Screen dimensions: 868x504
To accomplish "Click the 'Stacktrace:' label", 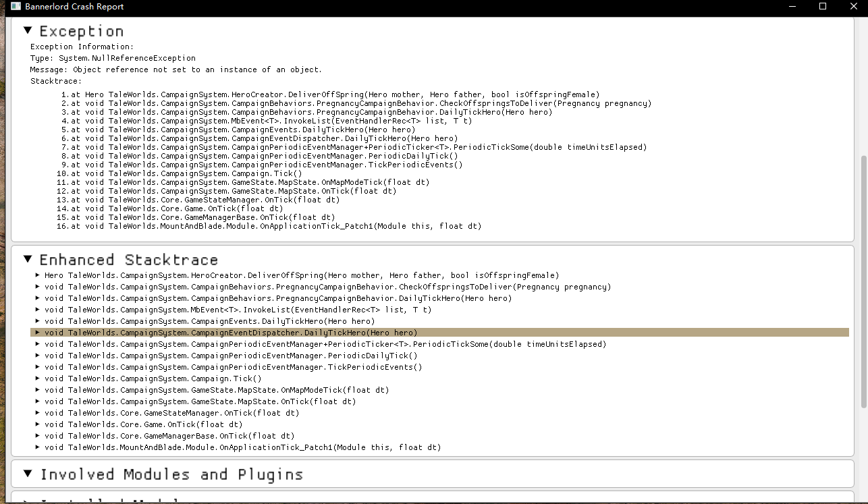I will pyautogui.click(x=56, y=81).
